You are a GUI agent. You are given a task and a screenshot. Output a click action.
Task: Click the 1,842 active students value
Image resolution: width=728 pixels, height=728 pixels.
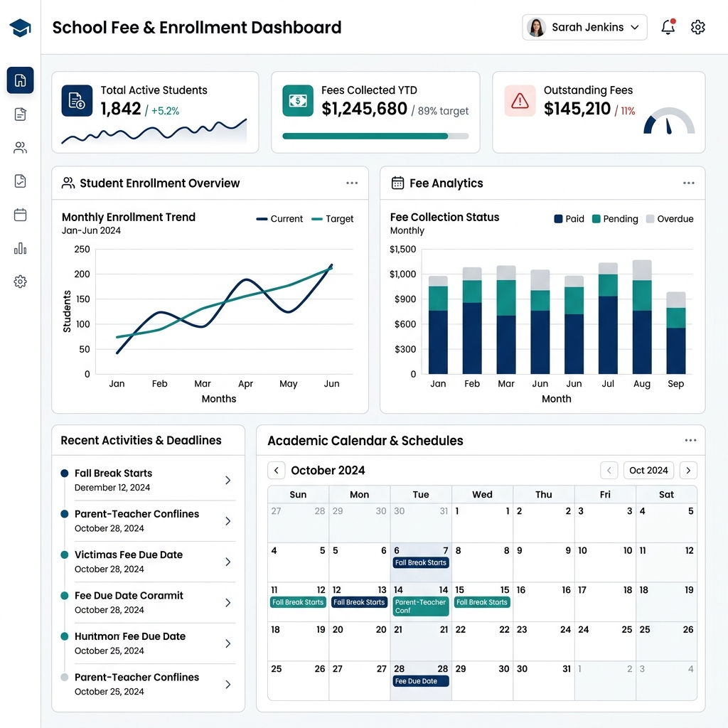[121, 109]
